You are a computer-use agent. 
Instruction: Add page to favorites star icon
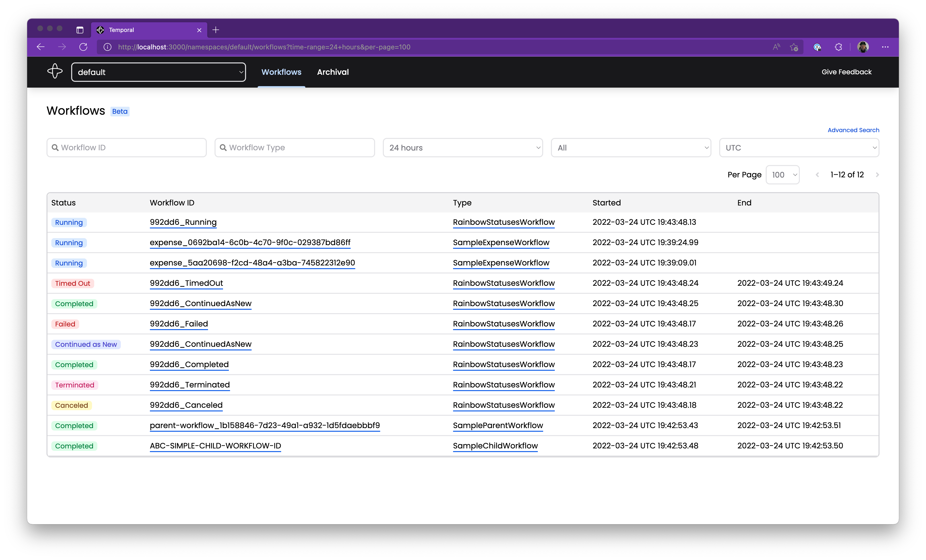[x=794, y=47]
